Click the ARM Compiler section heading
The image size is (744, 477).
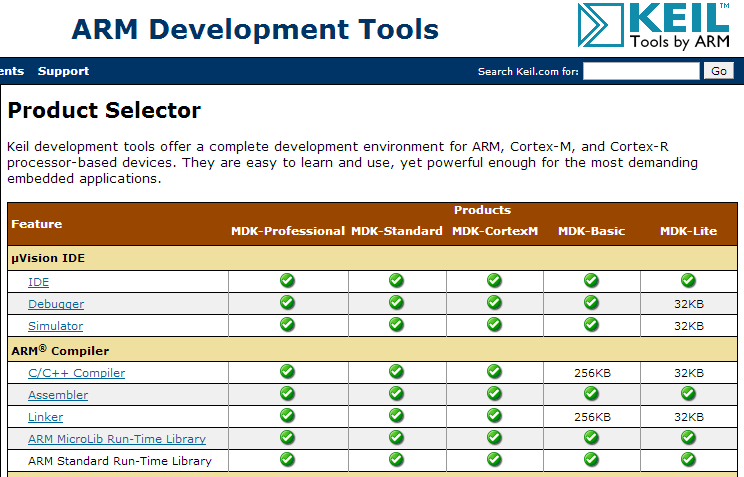tap(60, 350)
